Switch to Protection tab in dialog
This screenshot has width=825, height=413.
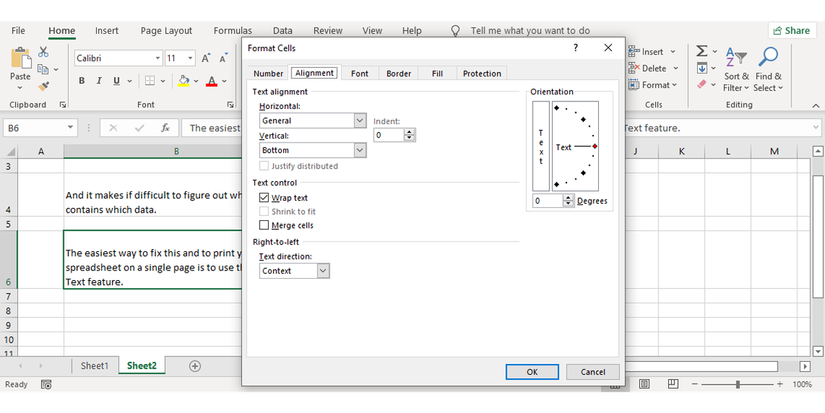pyautogui.click(x=482, y=74)
